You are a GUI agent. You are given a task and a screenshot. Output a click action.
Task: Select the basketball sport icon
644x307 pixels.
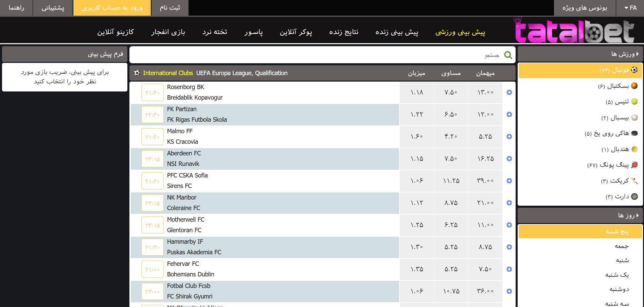tap(634, 86)
